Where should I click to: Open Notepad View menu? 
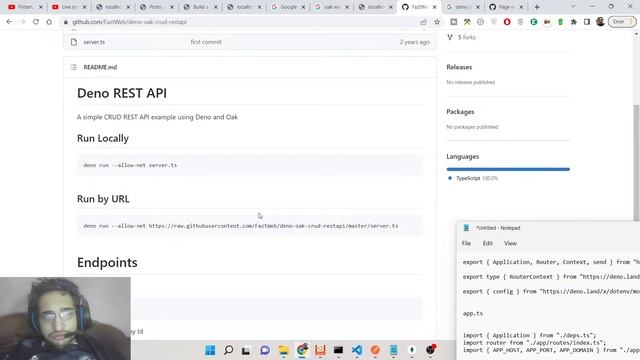click(x=510, y=243)
